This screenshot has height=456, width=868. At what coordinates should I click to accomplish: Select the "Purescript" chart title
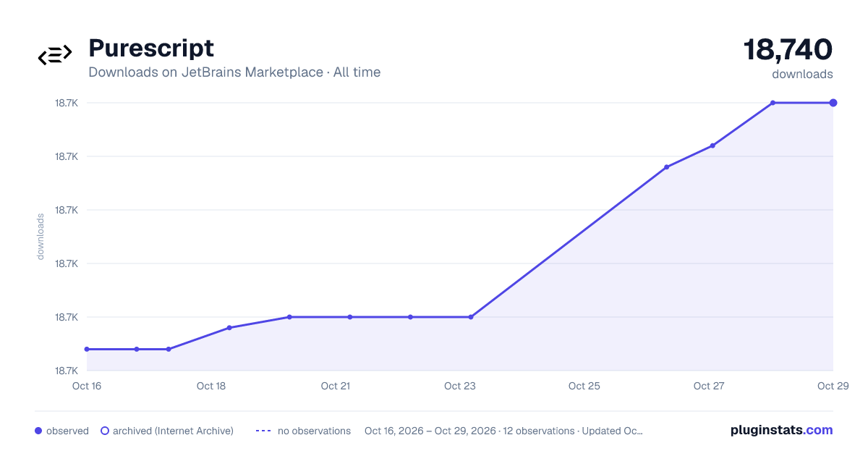click(151, 48)
